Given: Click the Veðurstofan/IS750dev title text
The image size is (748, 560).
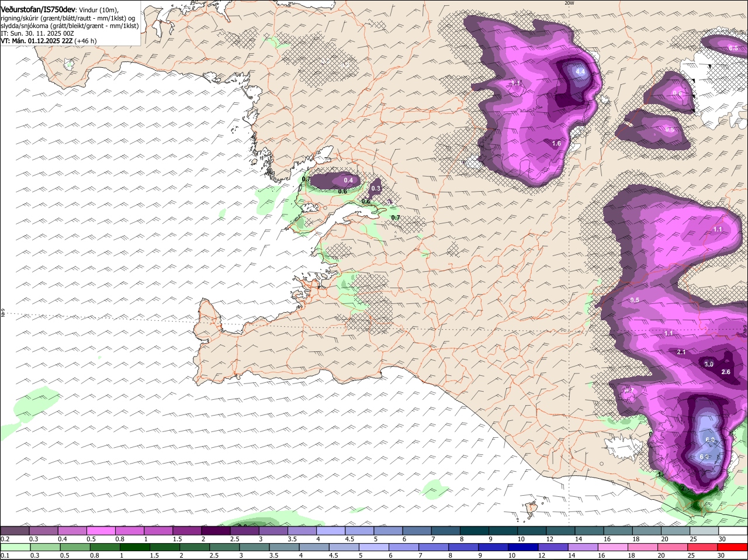Looking at the screenshot, I should point(38,9).
